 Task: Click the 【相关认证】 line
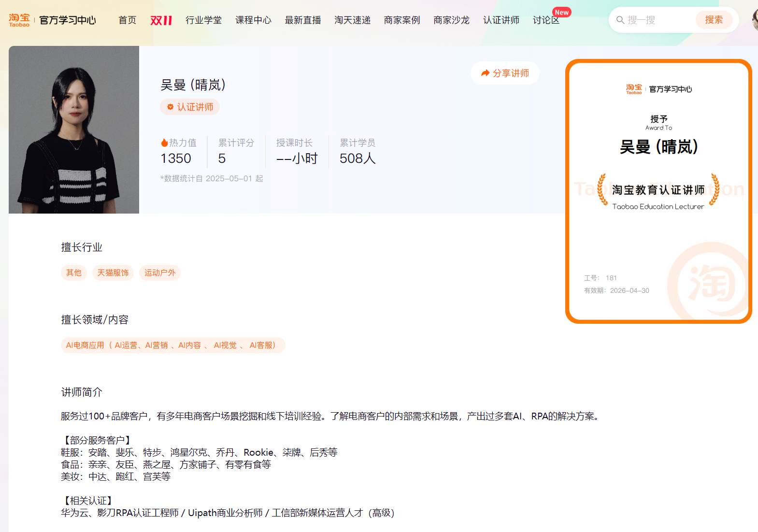88,501
